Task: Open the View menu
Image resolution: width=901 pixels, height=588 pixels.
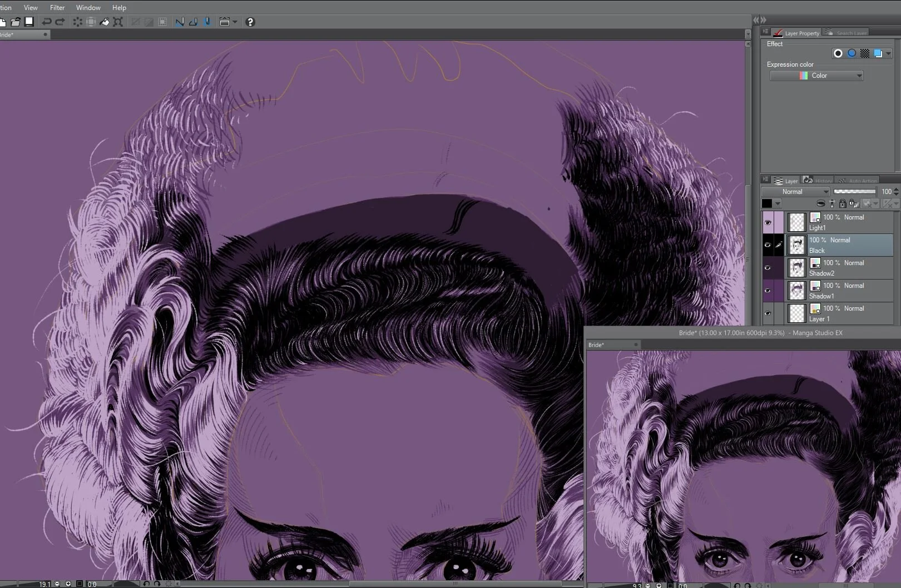Action: [x=31, y=7]
